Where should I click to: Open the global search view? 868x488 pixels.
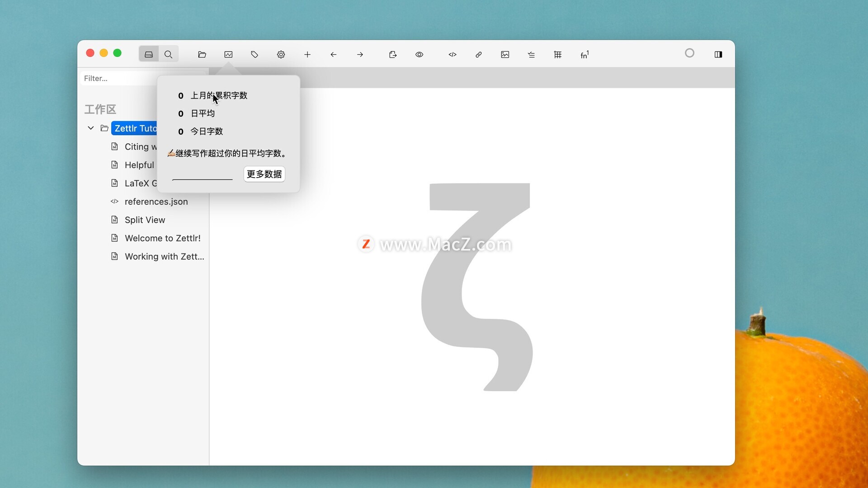[x=169, y=54]
